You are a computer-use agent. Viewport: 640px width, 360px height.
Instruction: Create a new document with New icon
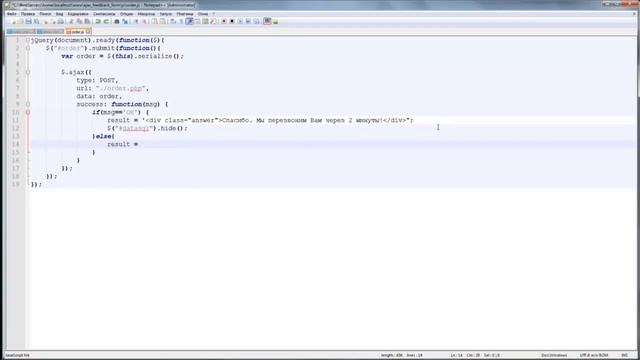point(13,21)
